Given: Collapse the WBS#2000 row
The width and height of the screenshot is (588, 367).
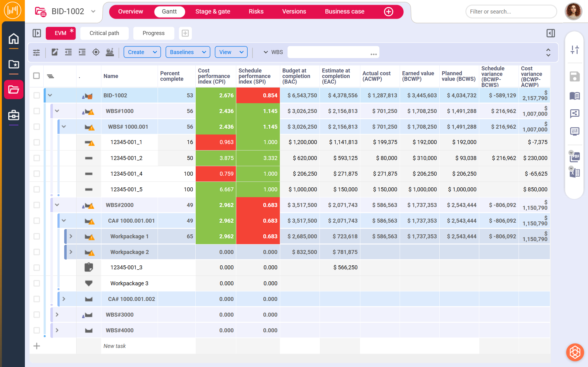Looking at the screenshot, I should 57,205.
